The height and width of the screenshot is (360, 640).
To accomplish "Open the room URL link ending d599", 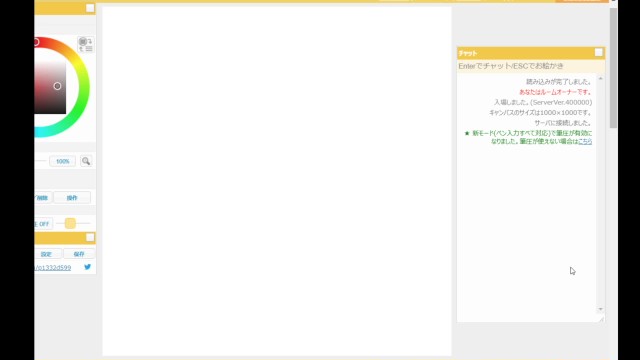I will pos(53,268).
